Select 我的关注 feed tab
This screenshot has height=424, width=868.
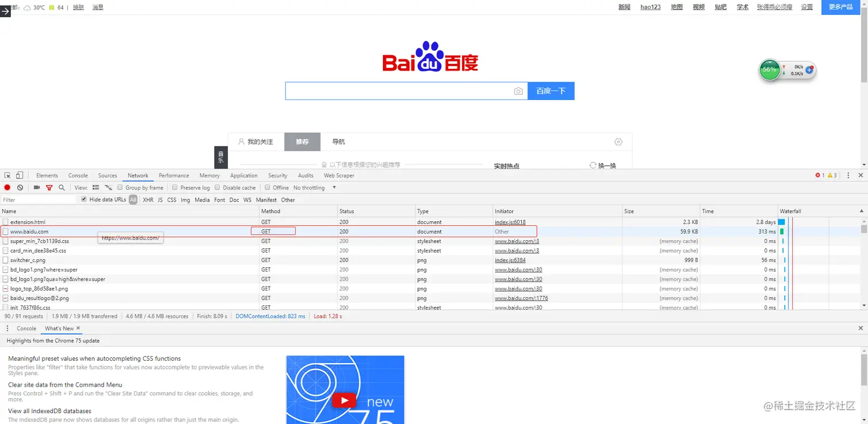point(256,141)
